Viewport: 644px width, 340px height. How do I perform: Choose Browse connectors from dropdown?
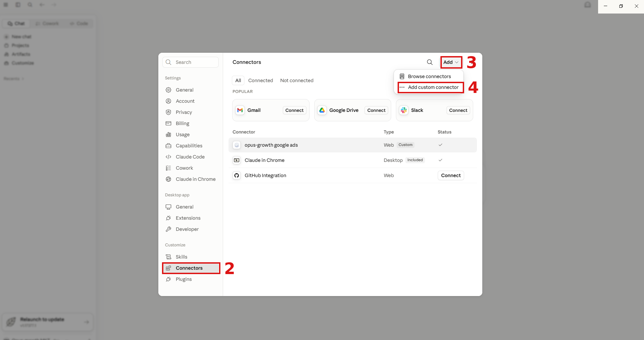[x=429, y=76]
